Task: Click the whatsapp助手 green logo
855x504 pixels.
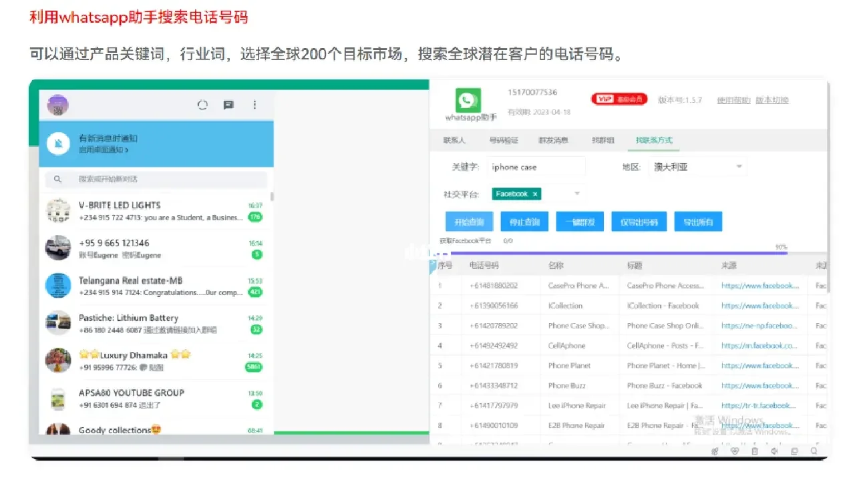Action: 468,100
